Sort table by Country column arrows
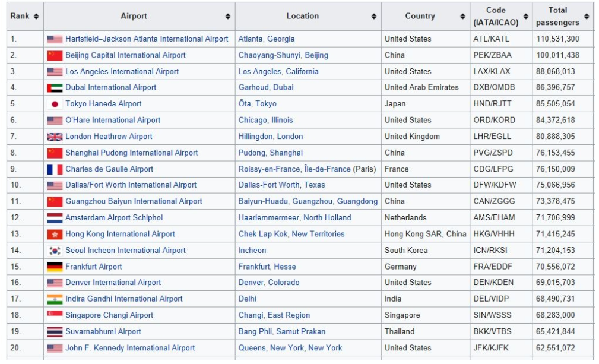This screenshot has width=599, height=364. 462,17
